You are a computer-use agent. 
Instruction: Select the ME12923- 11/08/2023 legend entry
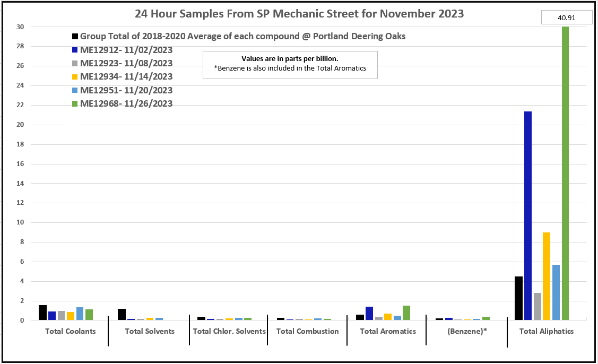[126, 63]
